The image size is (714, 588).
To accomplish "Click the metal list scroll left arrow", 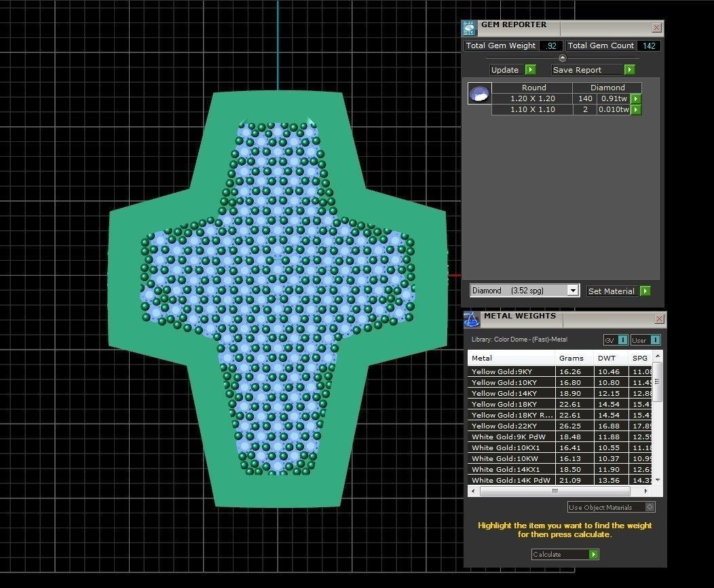I will point(473,491).
